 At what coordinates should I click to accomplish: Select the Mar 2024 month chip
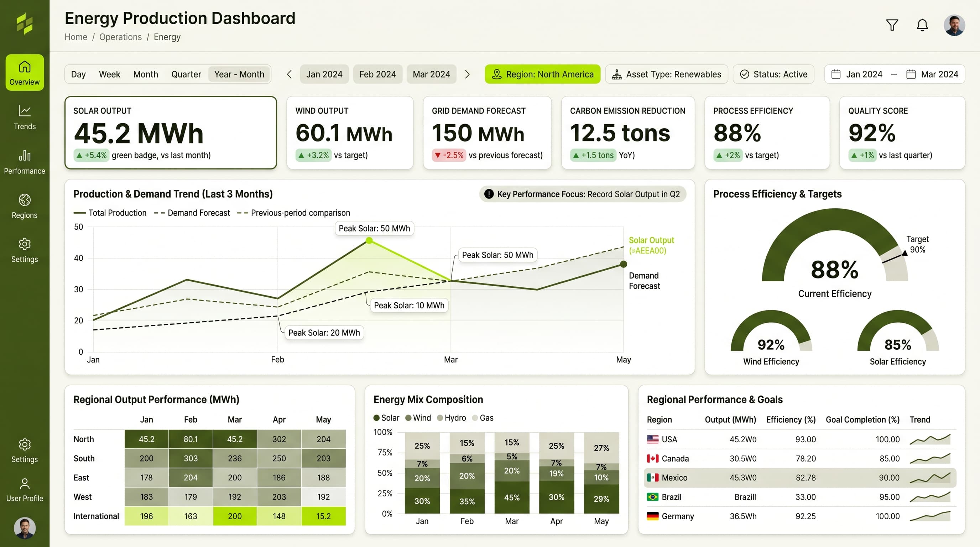(x=431, y=74)
